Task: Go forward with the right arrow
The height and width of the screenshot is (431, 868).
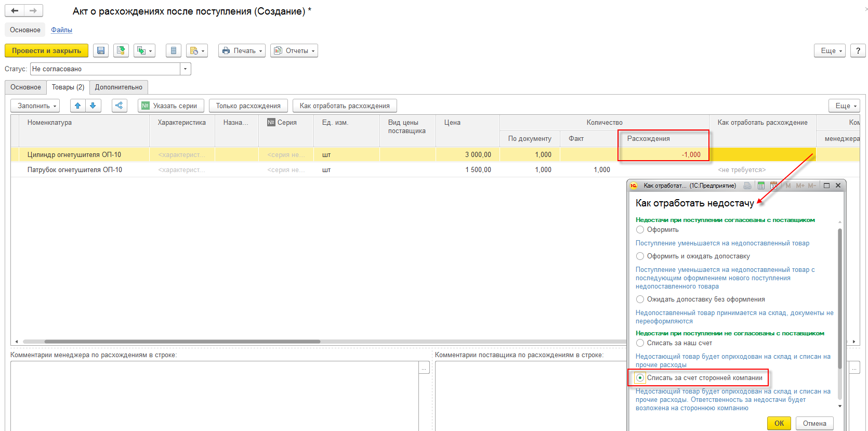Action: tap(33, 10)
